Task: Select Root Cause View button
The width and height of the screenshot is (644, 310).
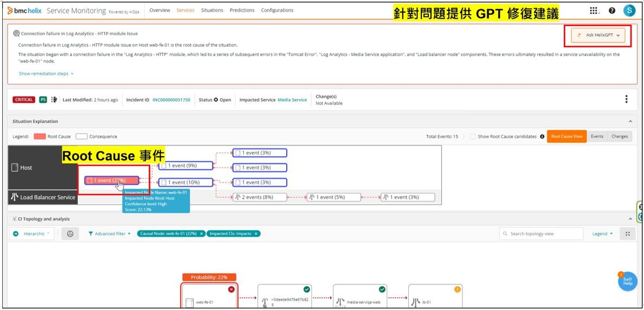Action: click(x=567, y=137)
